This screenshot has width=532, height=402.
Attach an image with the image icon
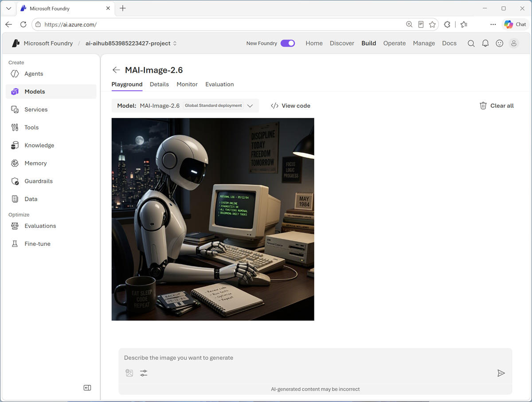click(x=129, y=373)
